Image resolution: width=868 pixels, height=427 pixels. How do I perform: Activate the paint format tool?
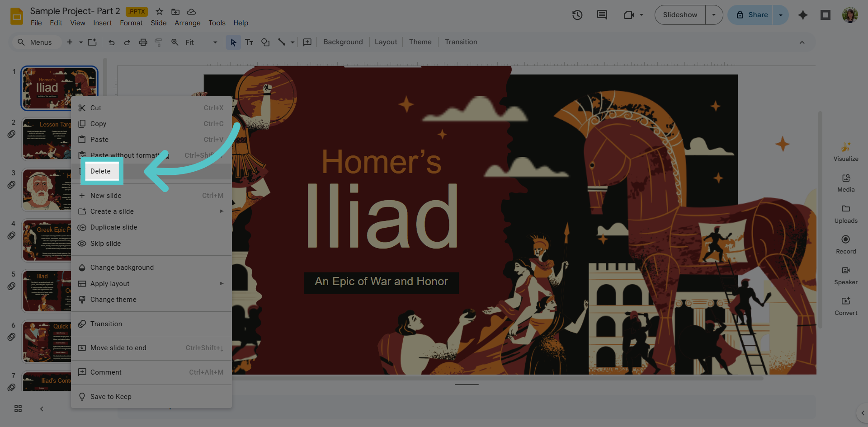click(x=159, y=42)
